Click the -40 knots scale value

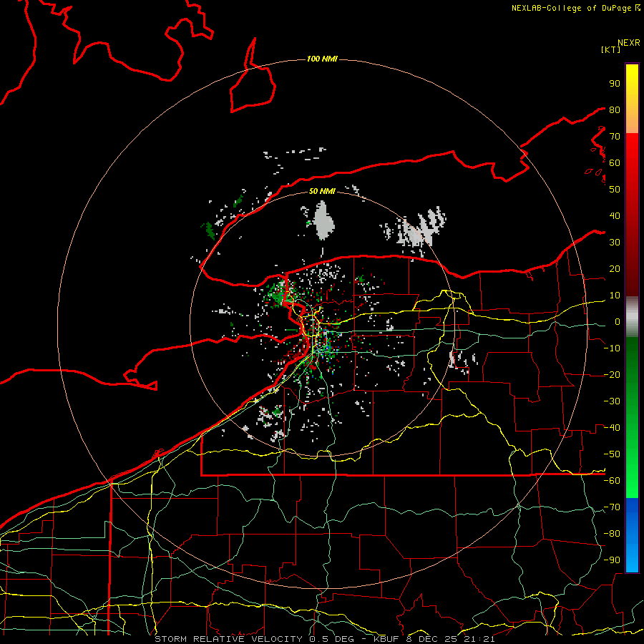(612, 428)
